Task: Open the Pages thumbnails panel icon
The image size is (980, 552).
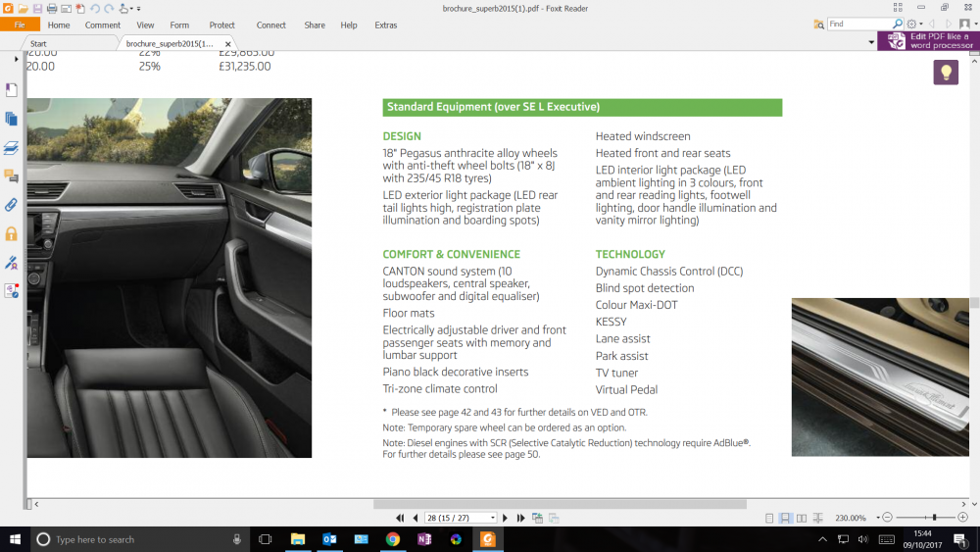Action: (x=11, y=119)
